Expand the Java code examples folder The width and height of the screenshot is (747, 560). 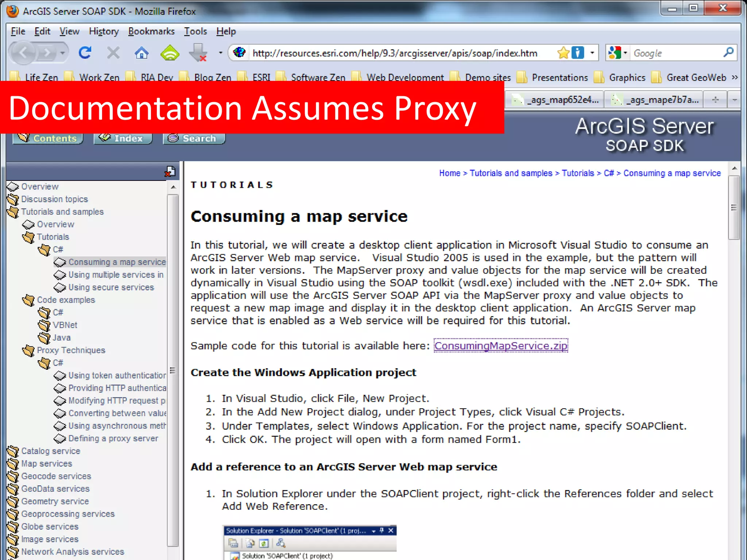click(44, 338)
